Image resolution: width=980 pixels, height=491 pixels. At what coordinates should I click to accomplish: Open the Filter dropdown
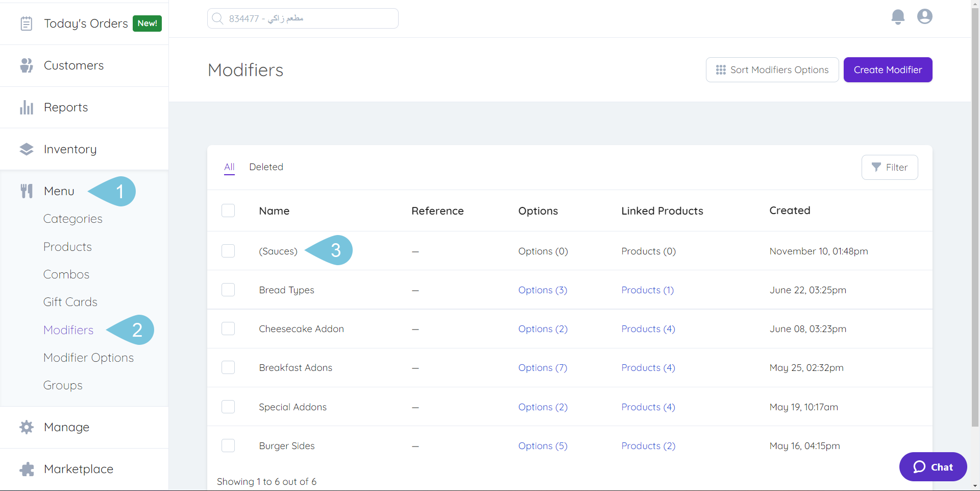tap(890, 167)
